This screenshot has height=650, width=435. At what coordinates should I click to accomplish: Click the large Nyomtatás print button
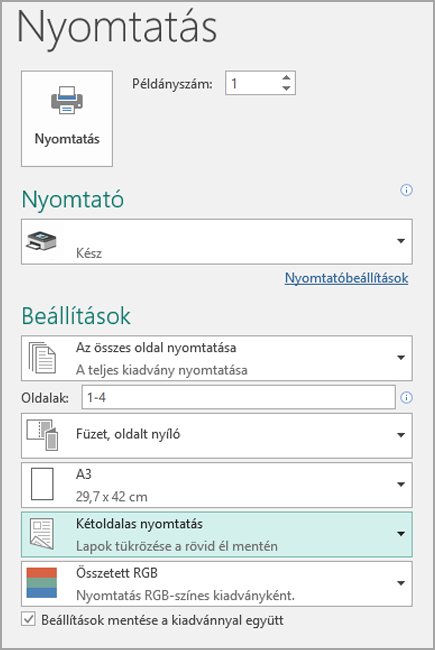[x=67, y=119]
